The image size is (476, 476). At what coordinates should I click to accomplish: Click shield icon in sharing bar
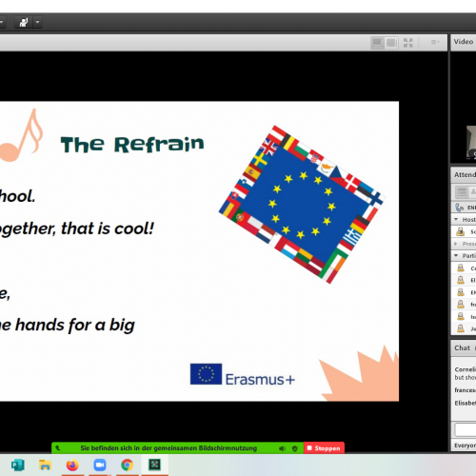point(295,448)
